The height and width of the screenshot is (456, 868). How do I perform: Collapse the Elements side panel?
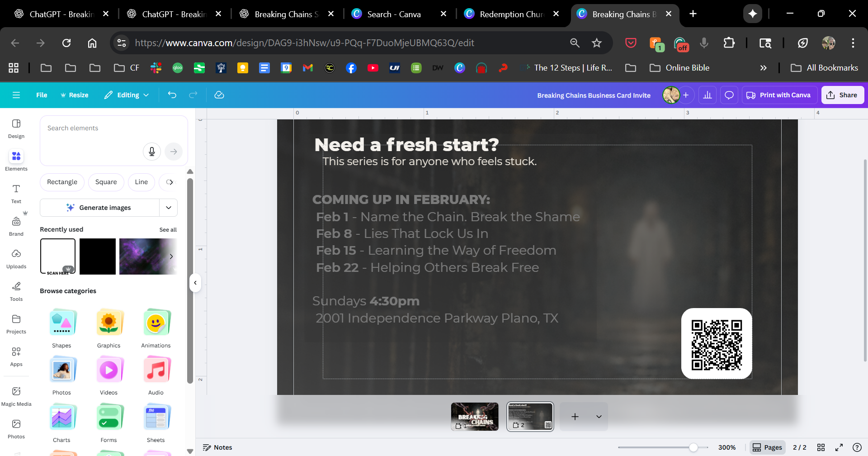195,283
